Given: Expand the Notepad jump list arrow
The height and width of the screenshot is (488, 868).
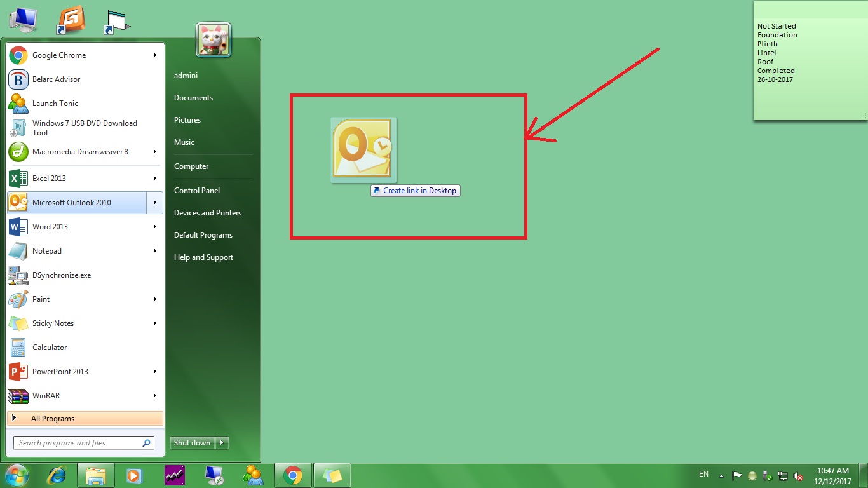Looking at the screenshot, I should tap(155, 251).
